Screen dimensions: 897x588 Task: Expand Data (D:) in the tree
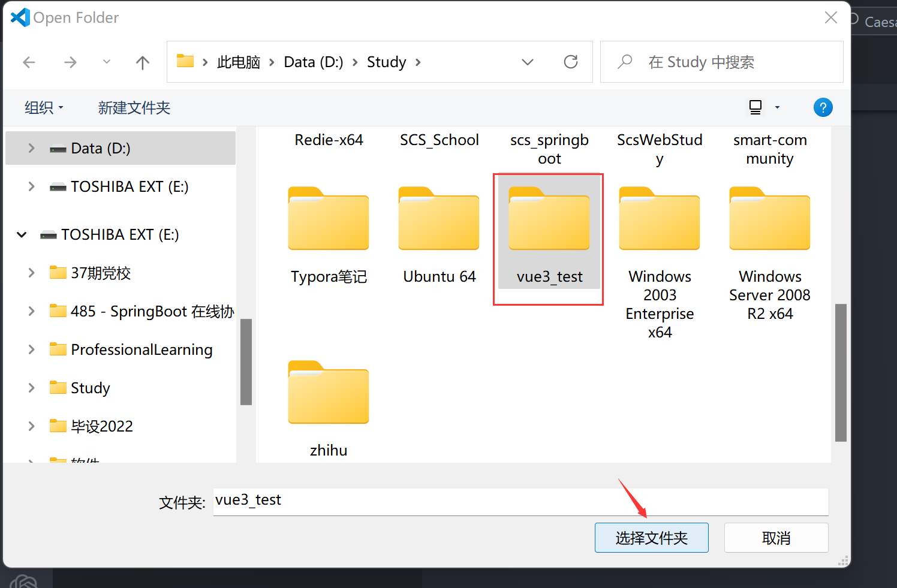[31, 148]
